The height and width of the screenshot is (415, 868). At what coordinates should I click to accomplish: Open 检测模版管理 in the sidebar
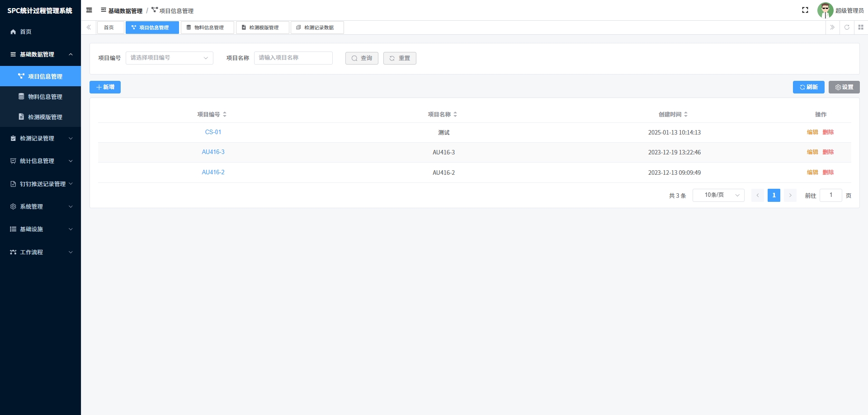(41, 117)
